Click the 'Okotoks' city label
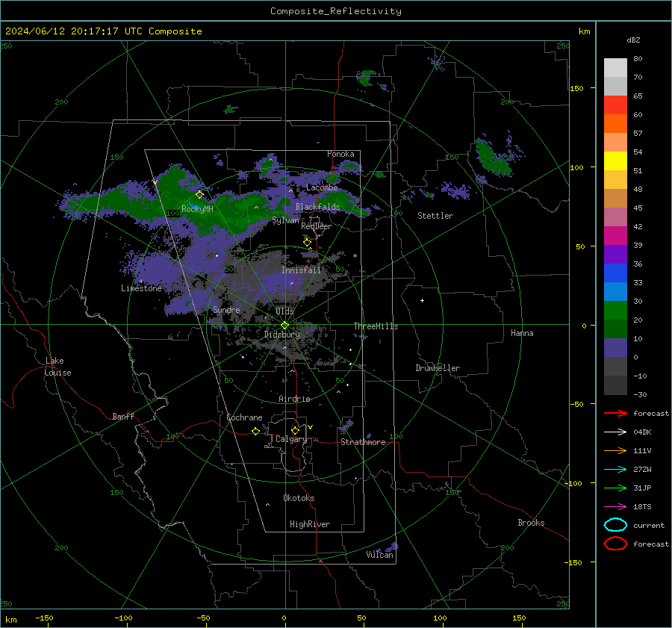This screenshot has width=672, height=628. click(299, 498)
